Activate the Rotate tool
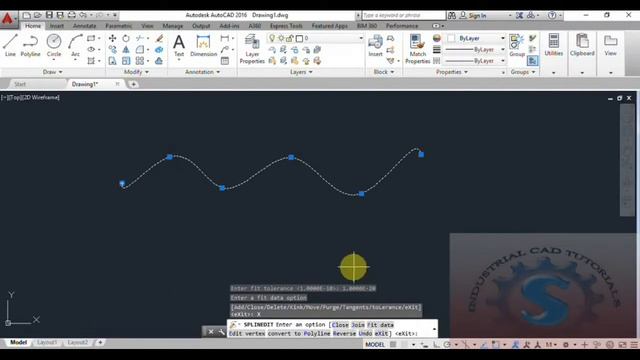 [x=126, y=38]
